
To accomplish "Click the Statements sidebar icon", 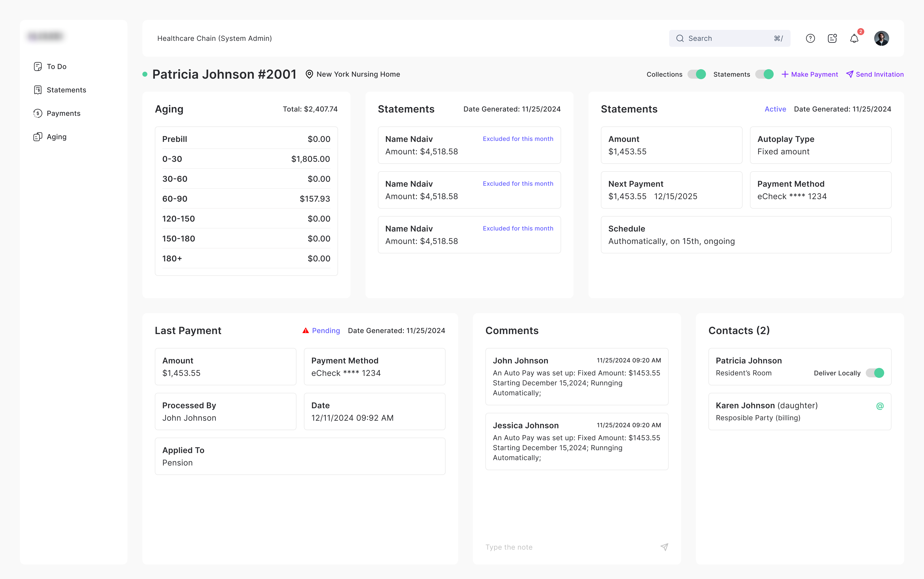I will [38, 90].
